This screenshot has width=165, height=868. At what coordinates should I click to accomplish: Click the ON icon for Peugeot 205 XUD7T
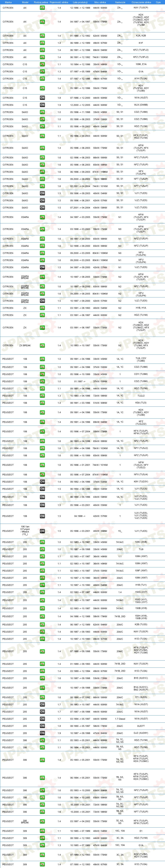coord(42,726)
